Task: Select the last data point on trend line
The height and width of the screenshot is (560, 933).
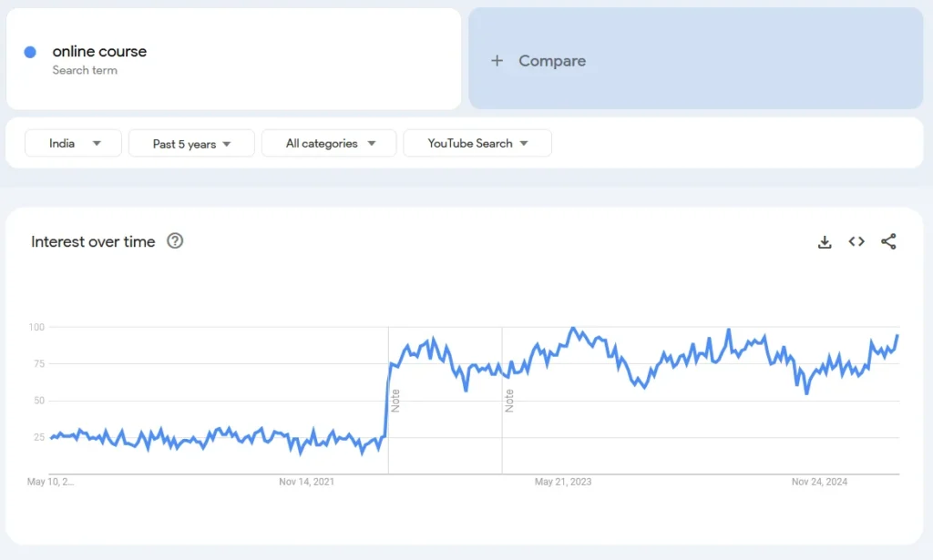Action: 897,336
